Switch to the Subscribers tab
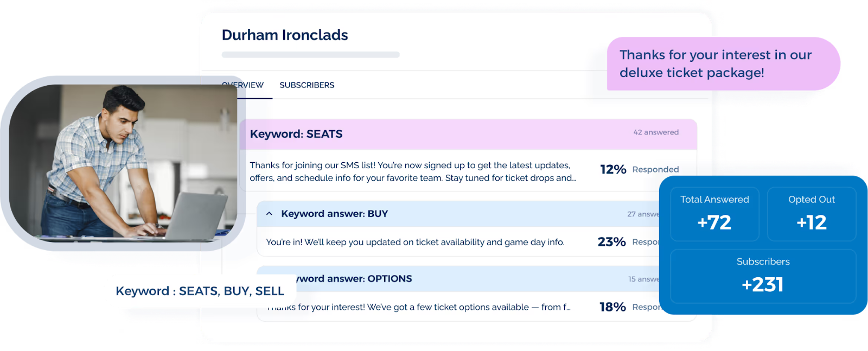The height and width of the screenshot is (351, 868). [x=307, y=85]
